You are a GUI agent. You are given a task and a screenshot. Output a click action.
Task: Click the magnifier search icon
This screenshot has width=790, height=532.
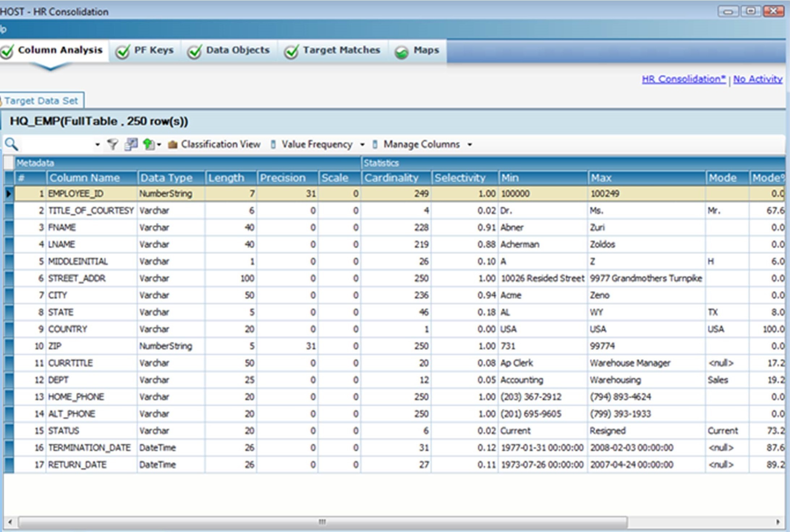11,144
